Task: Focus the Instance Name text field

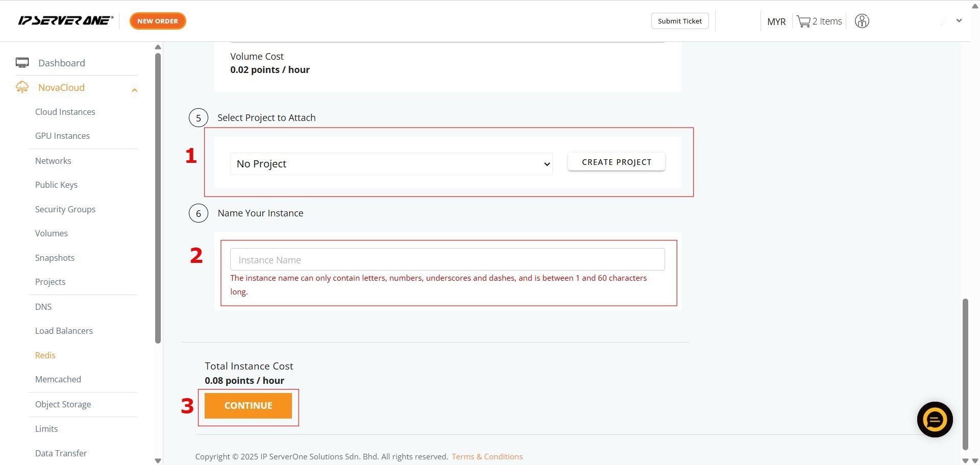Action: [447, 260]
